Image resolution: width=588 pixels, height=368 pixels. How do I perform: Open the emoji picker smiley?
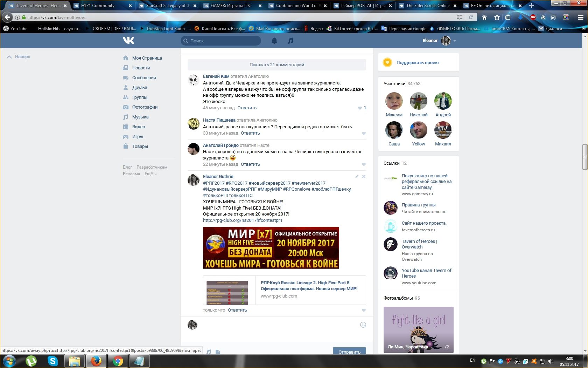coord(363,325)
